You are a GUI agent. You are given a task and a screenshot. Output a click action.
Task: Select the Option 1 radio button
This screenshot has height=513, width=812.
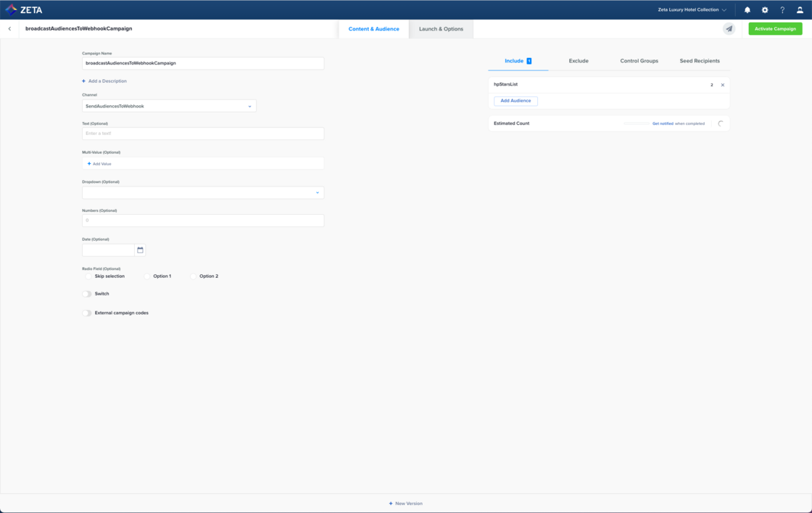tap(147, 276)
